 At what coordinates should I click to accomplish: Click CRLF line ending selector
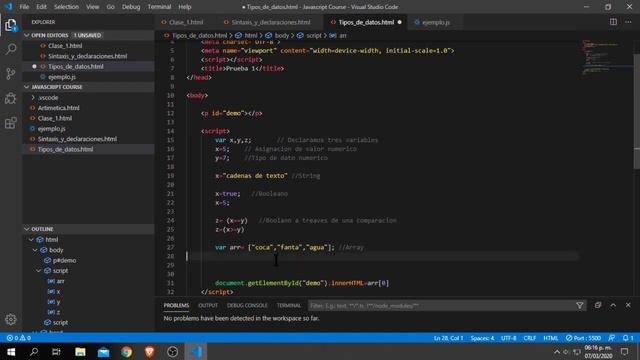(x=529, y=338)
